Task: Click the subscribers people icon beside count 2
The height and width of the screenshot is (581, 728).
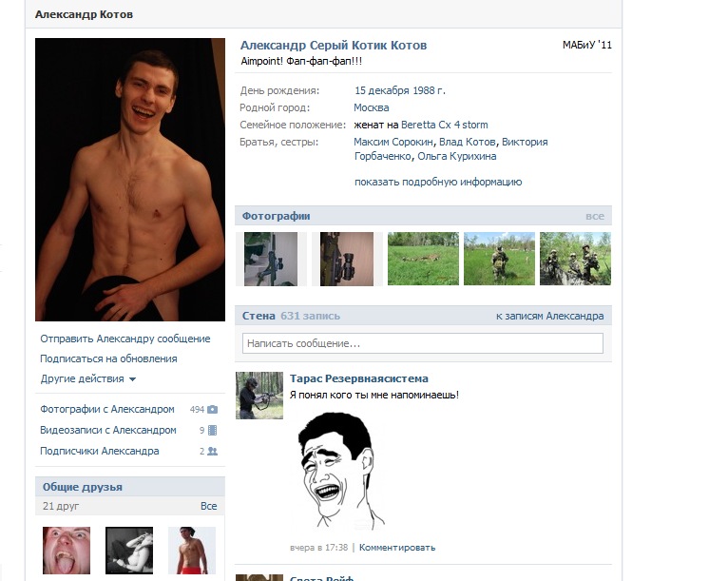Action: pos(213,452)
